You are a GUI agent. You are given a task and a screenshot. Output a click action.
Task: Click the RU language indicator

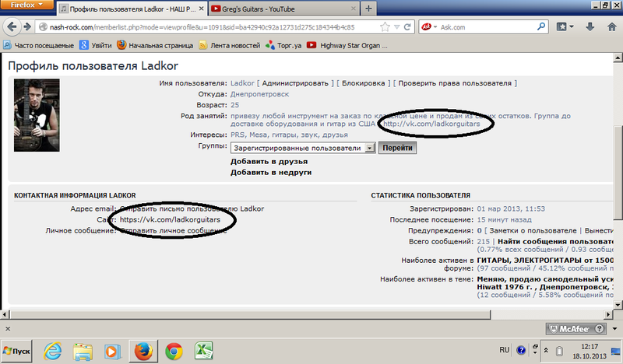pos(504,350)
